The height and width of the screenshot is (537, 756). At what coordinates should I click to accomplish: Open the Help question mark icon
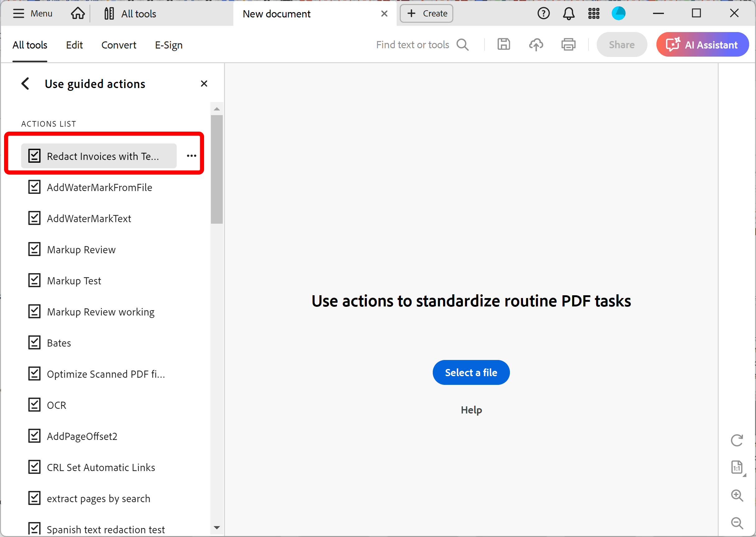[544, 14]
